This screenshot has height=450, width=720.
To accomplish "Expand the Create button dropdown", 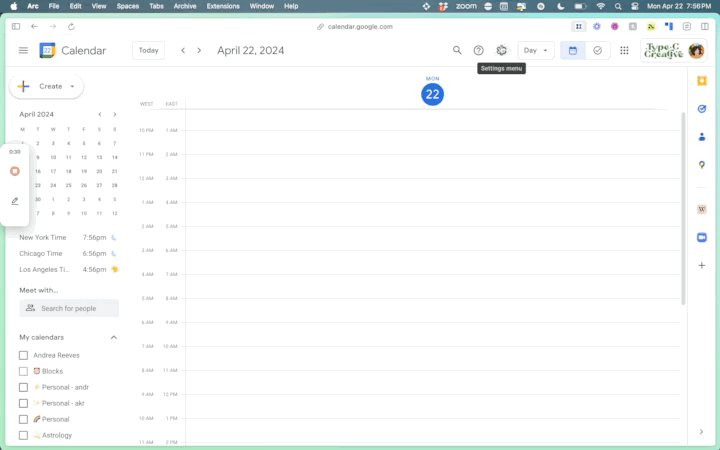I will point(72,87).
